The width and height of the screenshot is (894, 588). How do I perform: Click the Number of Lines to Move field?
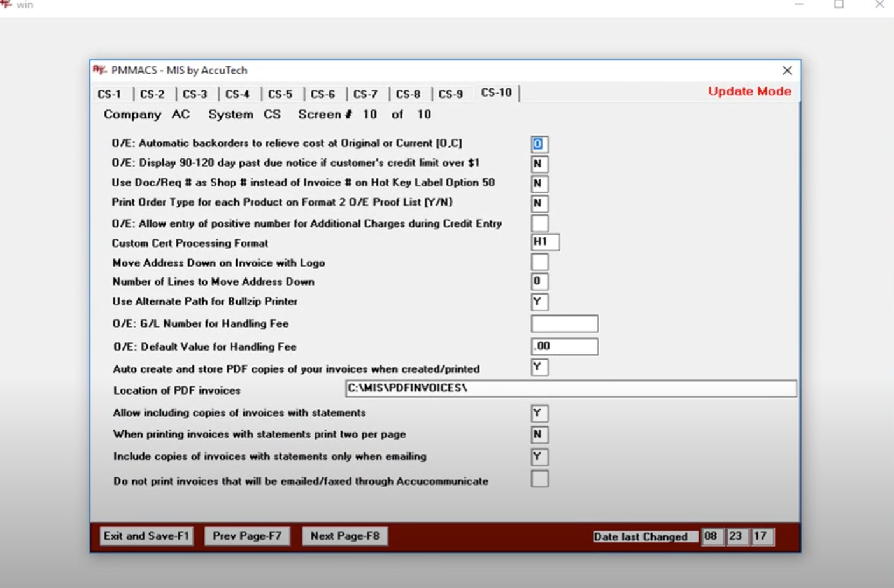(x=539, y=281)
